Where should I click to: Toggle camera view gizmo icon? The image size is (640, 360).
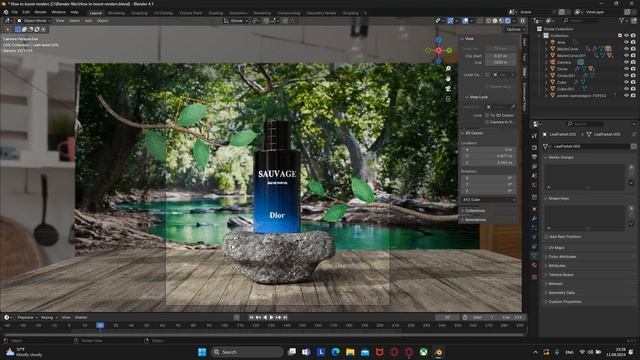pos(448,89)
